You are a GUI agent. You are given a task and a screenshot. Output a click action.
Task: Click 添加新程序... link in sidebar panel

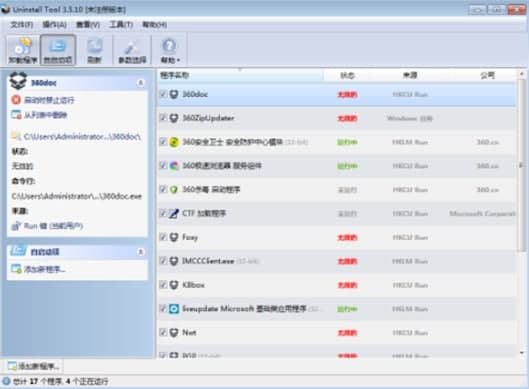tap(44, 269)
